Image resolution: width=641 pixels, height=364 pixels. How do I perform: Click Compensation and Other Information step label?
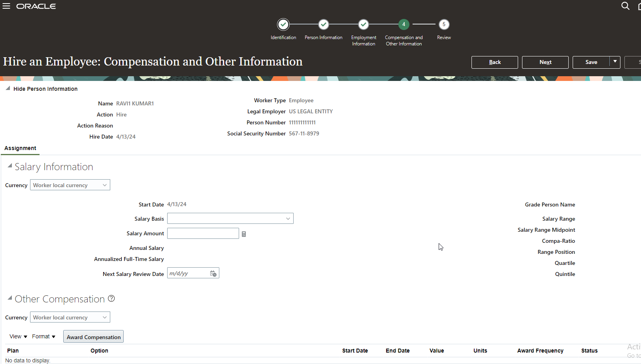404,41
